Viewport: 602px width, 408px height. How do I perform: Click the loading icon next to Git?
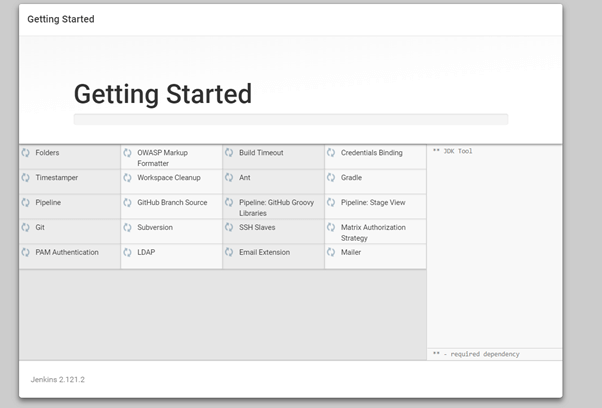[x=26, y=228]
